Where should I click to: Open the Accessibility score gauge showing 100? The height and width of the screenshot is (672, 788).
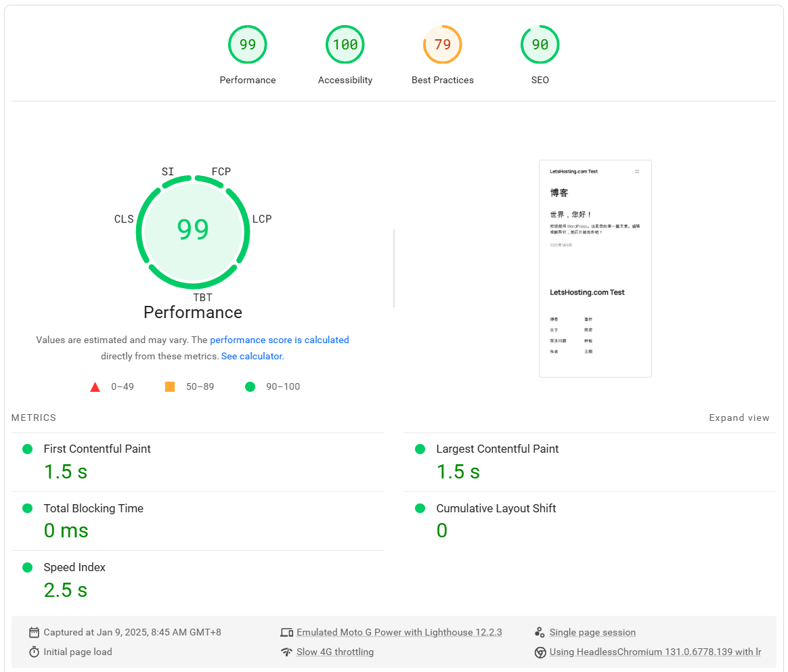coord(345,44)
